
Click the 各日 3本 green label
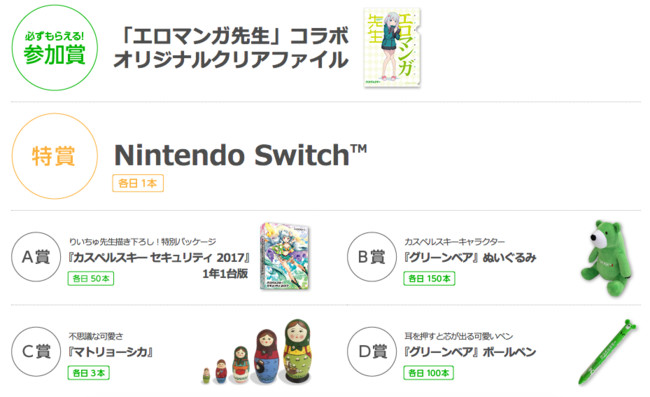(89, 373)
